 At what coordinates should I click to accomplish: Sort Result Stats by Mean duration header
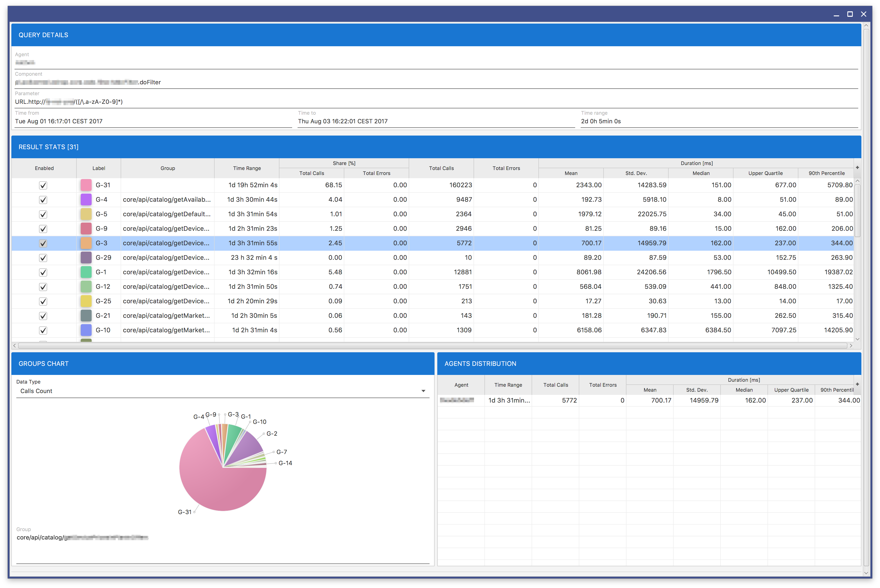coord(571,173)
